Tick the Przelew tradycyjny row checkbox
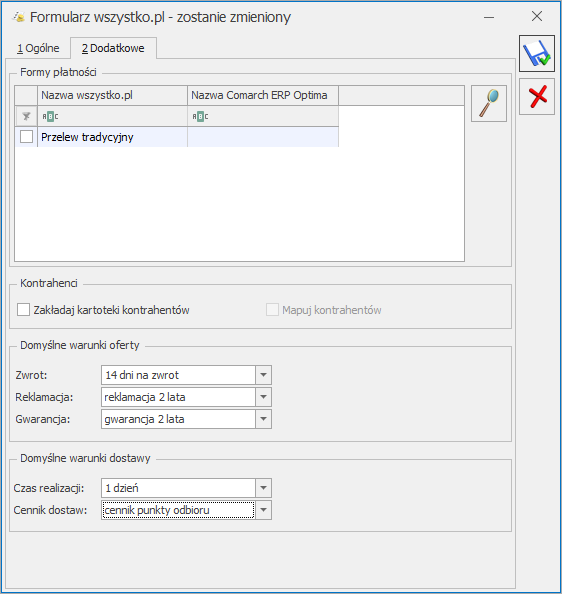The image size is (562, 594). 27,137
